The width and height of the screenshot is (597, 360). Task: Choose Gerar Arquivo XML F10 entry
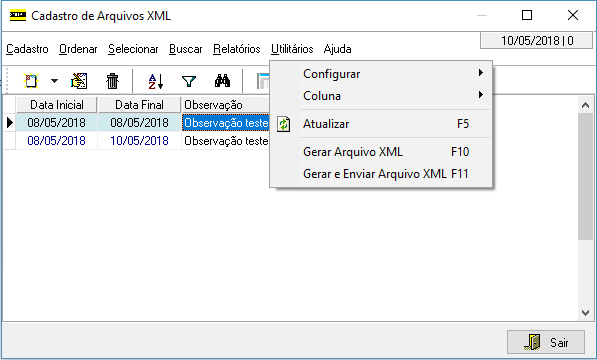[x=381, y=152]
